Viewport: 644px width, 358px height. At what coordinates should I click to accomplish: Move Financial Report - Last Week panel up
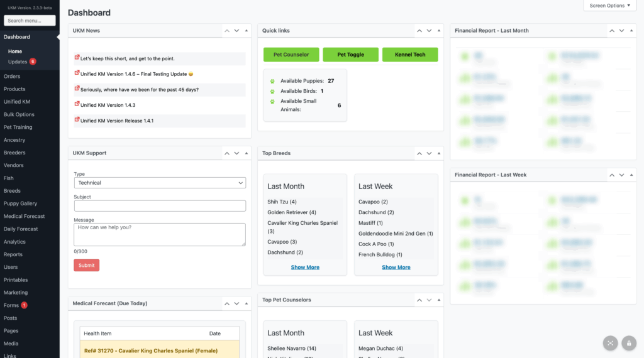612,175
